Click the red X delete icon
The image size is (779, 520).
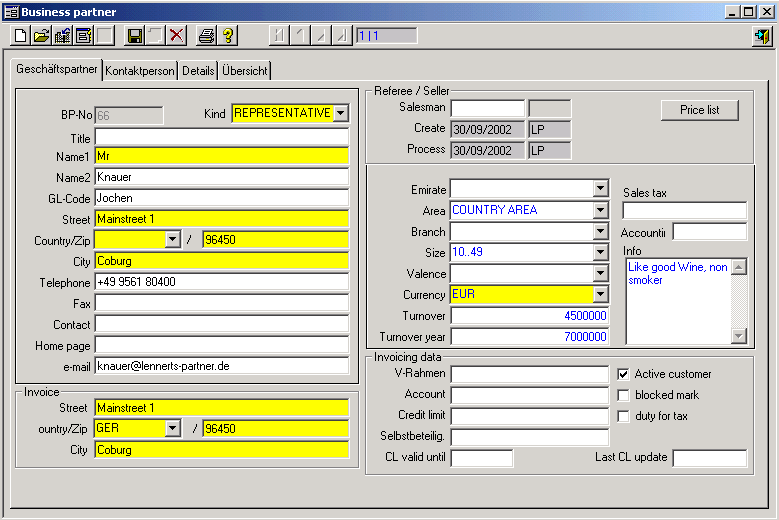[x=177, y=36]
